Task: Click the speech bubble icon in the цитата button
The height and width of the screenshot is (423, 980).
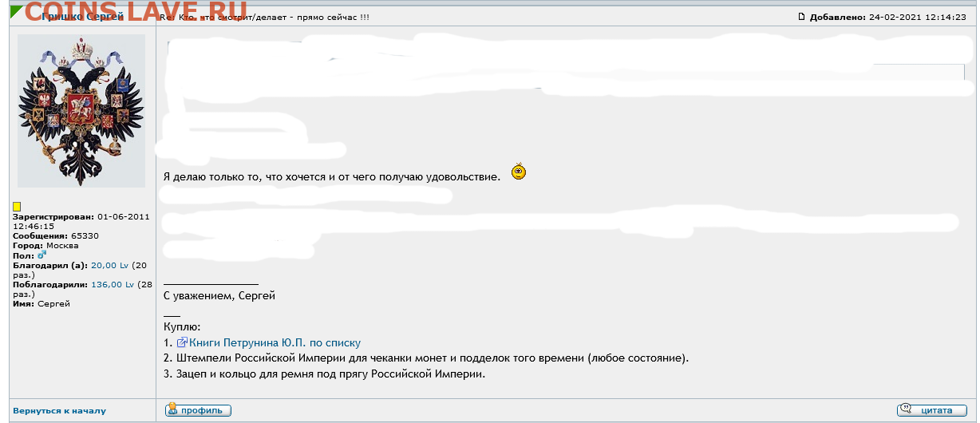Action: point(907,410)
